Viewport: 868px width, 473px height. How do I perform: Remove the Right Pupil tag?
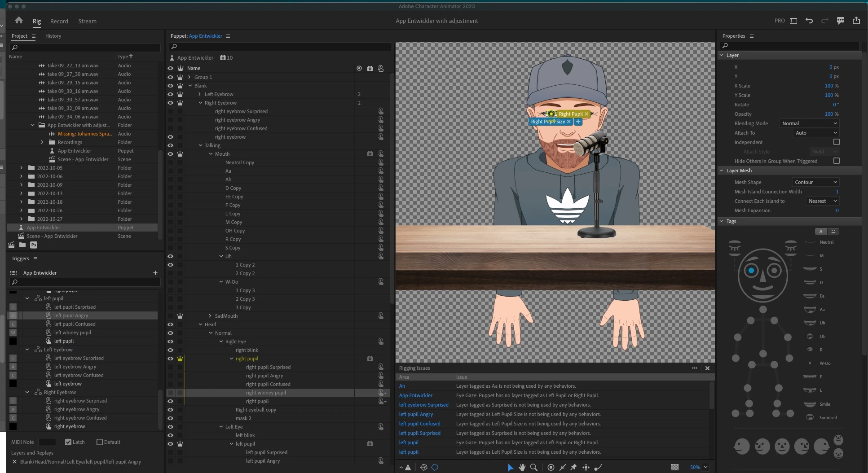(x=586, y=114)
